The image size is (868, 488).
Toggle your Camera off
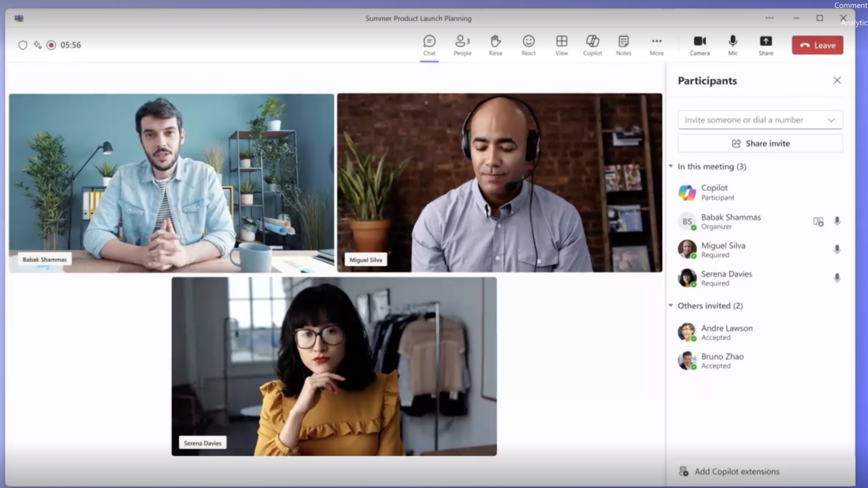pyautogui.click(x=699, y=45)
